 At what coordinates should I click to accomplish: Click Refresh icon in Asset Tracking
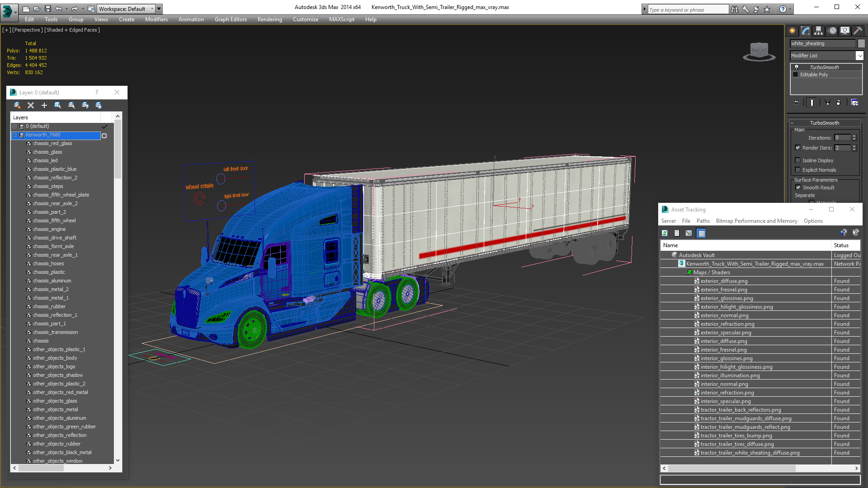click(665, 233)
